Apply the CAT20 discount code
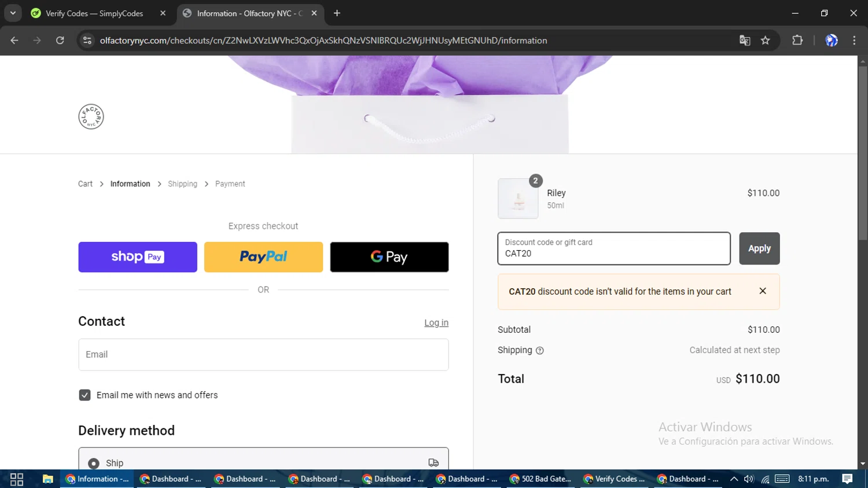Viewport: 868px width, 488px height. point(759,248)
